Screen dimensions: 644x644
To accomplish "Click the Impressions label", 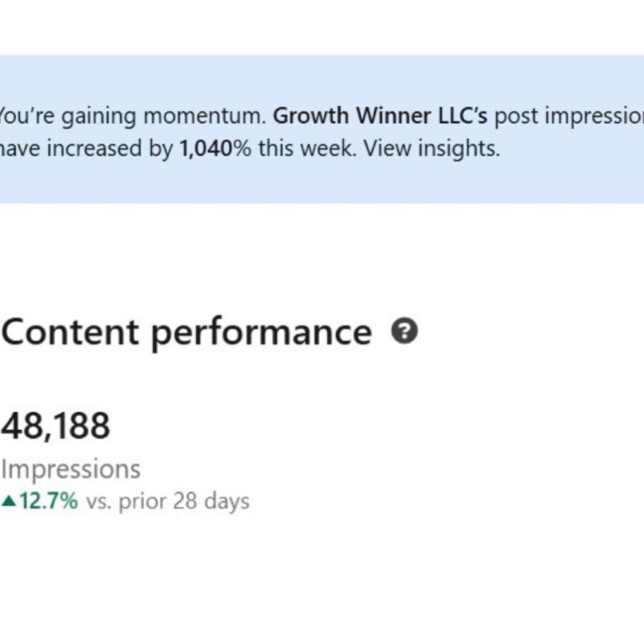I will (71, 469).
